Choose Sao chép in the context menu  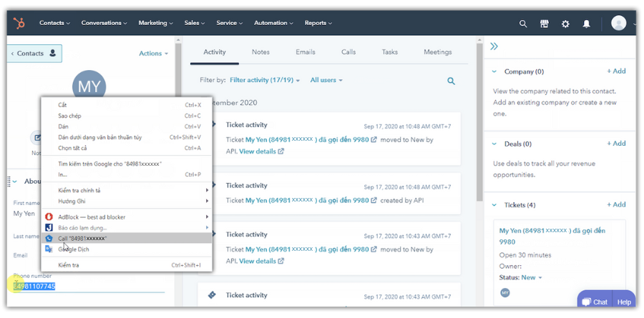(x=69, y=116)
